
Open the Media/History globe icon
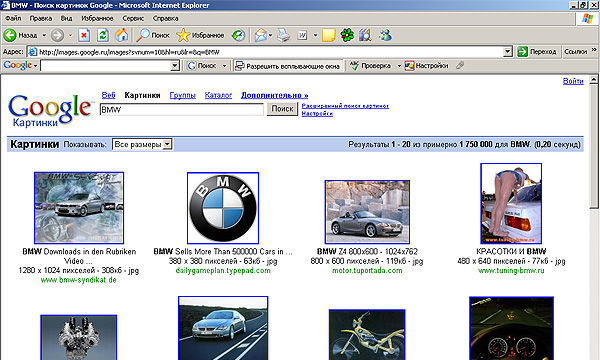pos(238,36)
